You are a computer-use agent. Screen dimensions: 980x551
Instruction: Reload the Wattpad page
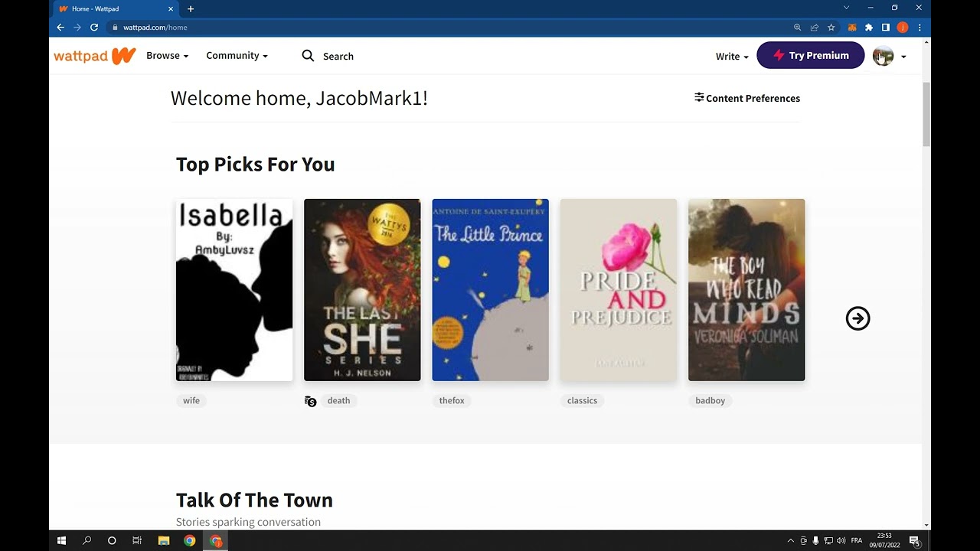click(94, 28)
